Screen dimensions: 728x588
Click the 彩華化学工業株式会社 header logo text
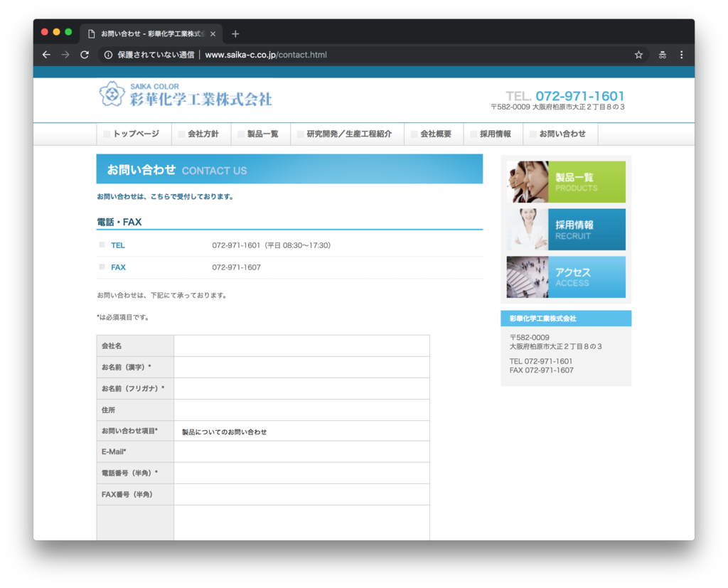[x=200, y=99]
